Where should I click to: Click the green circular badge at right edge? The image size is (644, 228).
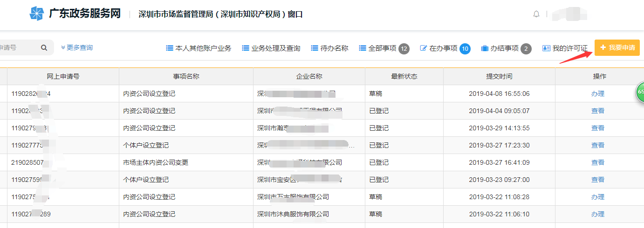pos(640,92)
